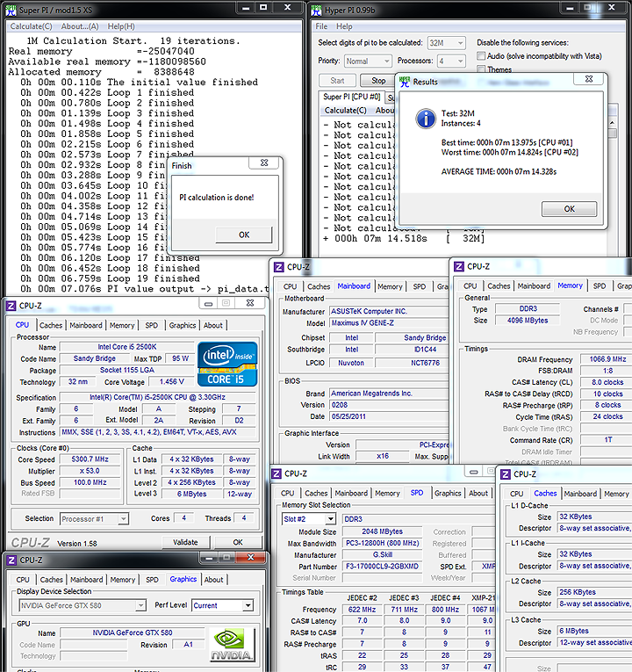
Task: Open the Help menu in Hyper PI
Action: 344,26
